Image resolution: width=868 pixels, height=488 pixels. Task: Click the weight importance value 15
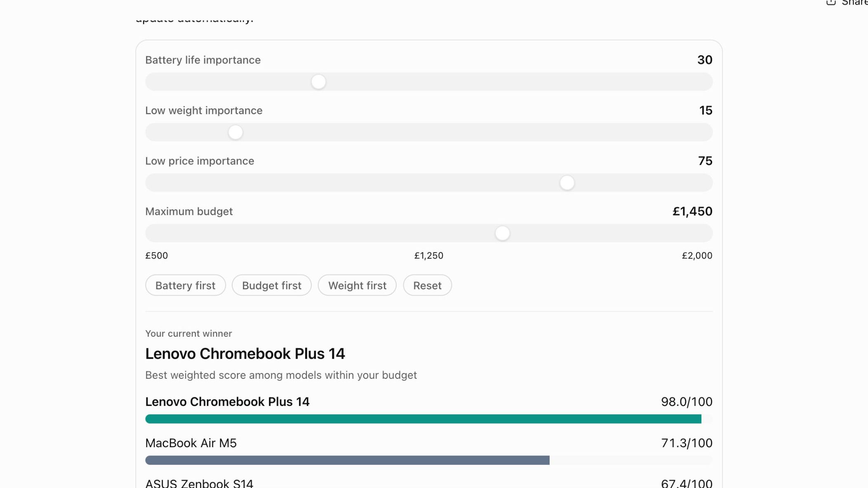click(x=706, y=110)
